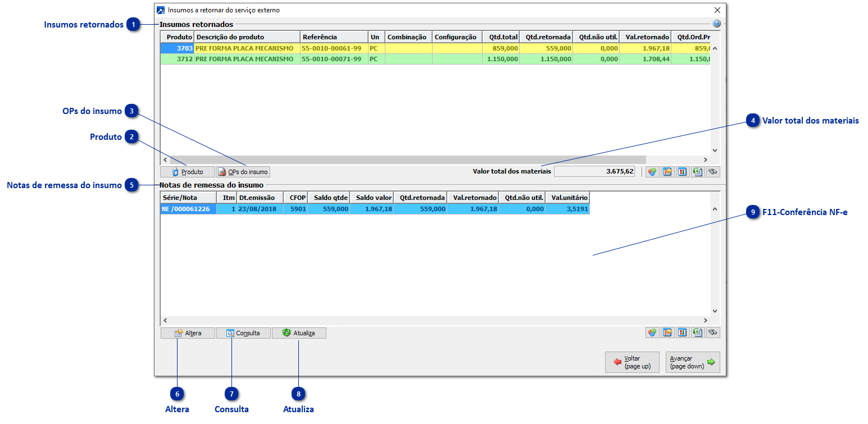Screen dimensions: 868x424
Task: Click the blue help icon in the window's top-right corner
Action: pos(716,24)
